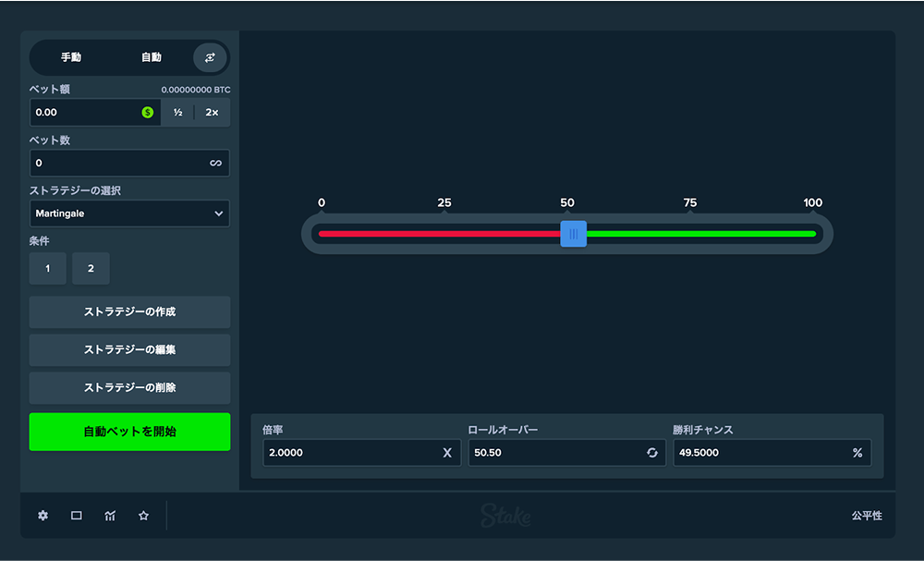Focus the ロールオーバー field showing 50.50
The height and width of the screenshot is (561, 924).
click(x=567, y=453)
